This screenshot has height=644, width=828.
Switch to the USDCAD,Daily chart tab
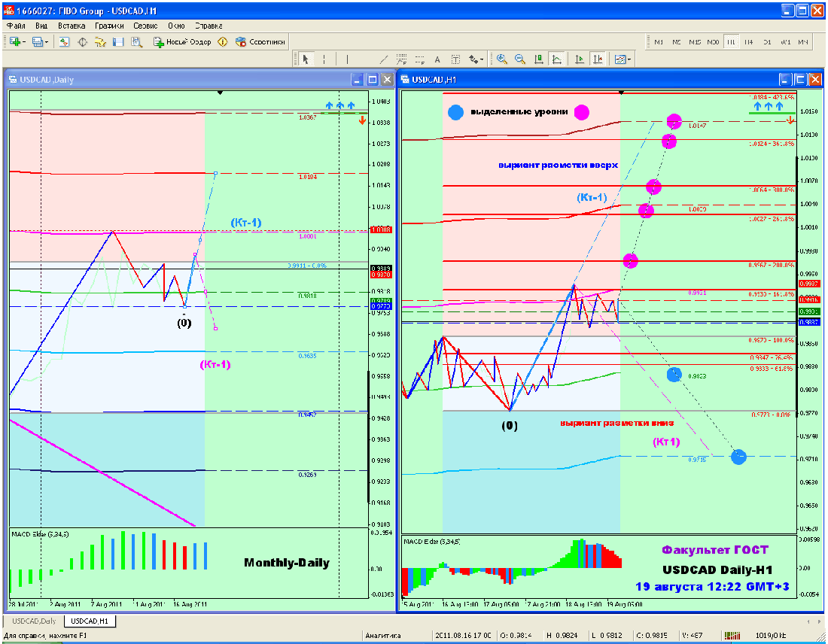coord(34,621)
